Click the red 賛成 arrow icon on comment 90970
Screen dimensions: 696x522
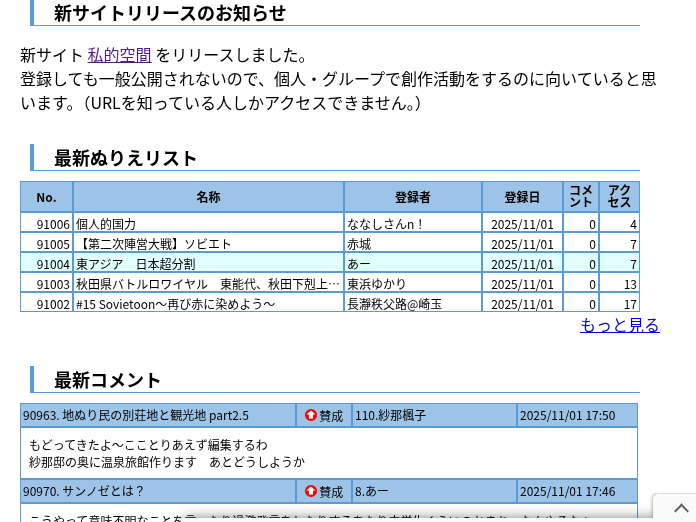pyautogui.click(x=311, y=491)
